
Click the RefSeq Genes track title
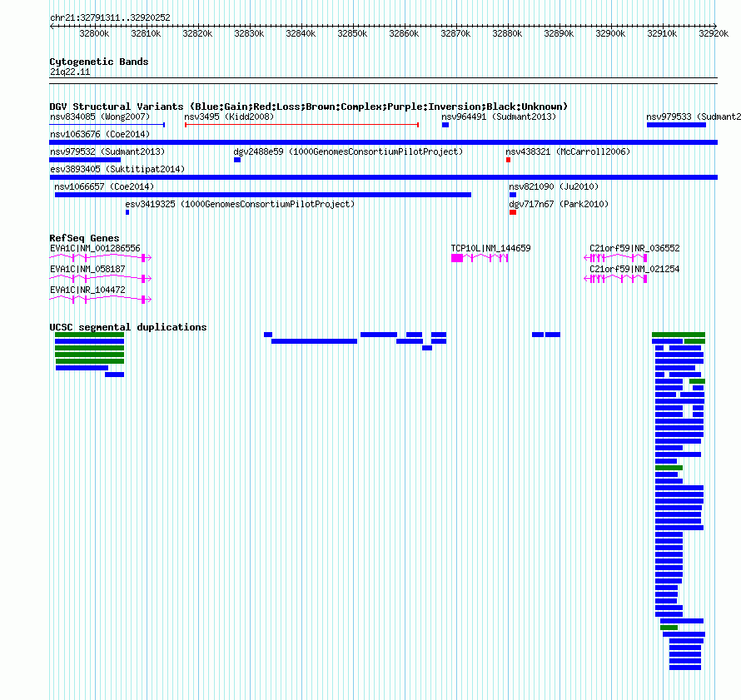click(84, 238)
